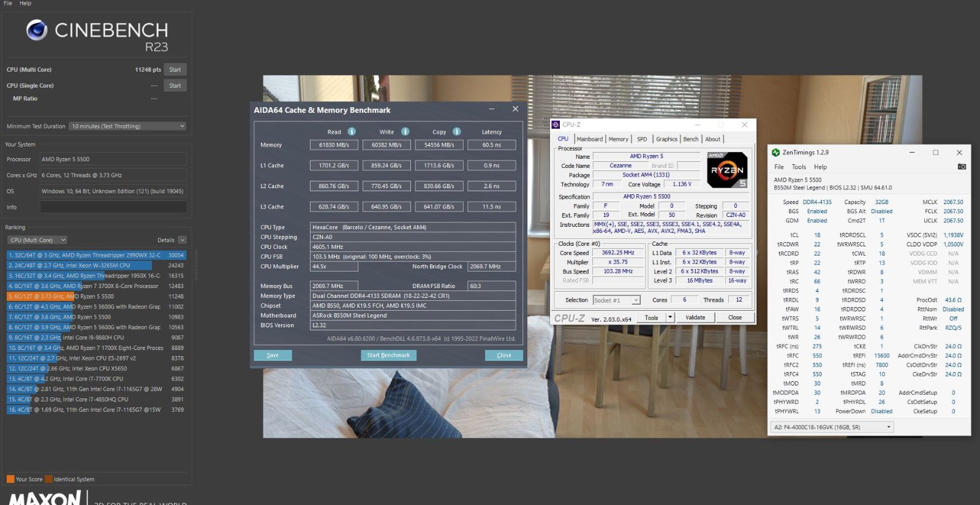The width and height of the screenshot is (980, 505).
Task: Minimize the AIDA64 benchmark window
Action: 492,109
